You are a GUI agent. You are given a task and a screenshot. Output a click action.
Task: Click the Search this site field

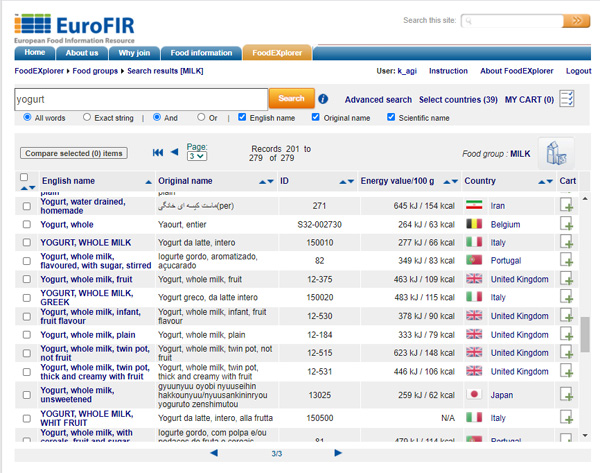click(x=512, y=21)
